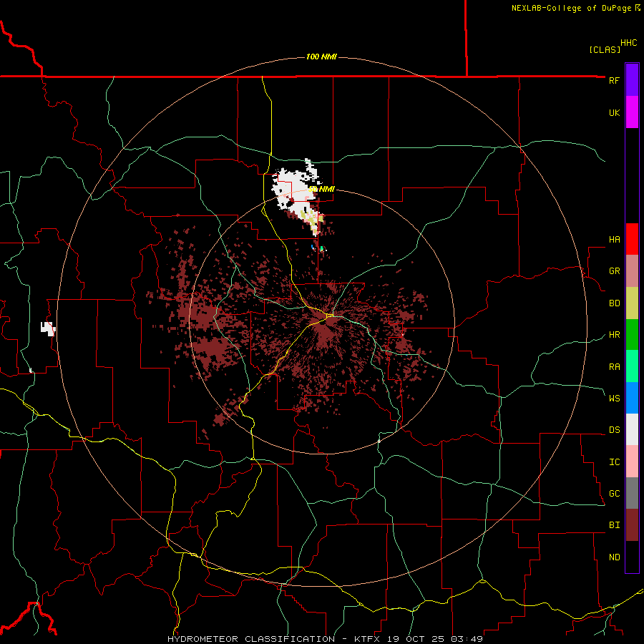
Task: Click the IC legend label
Action: pos(614,462)
